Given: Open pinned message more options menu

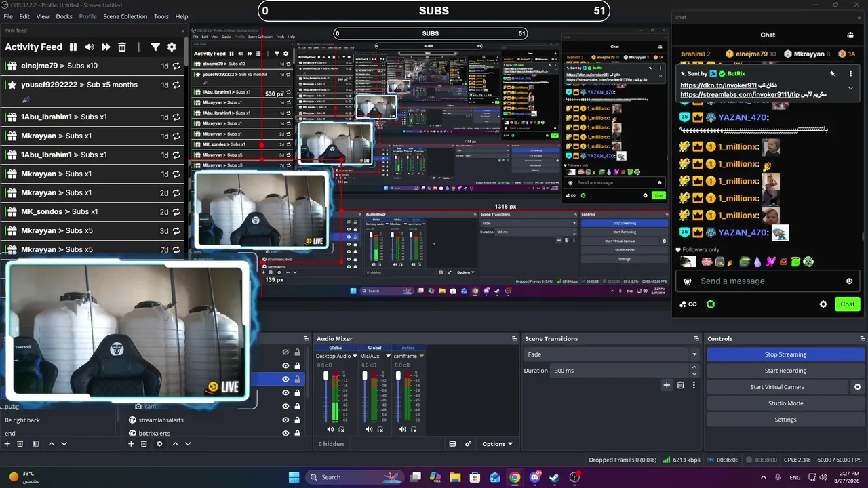Looking at the screenshot, I should coord(850,73).
